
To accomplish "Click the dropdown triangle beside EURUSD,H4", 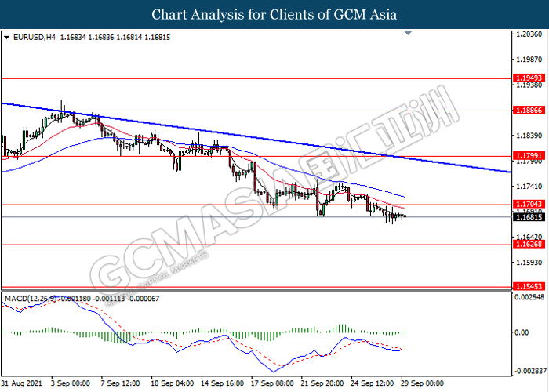I will click(x=6, y=37).
